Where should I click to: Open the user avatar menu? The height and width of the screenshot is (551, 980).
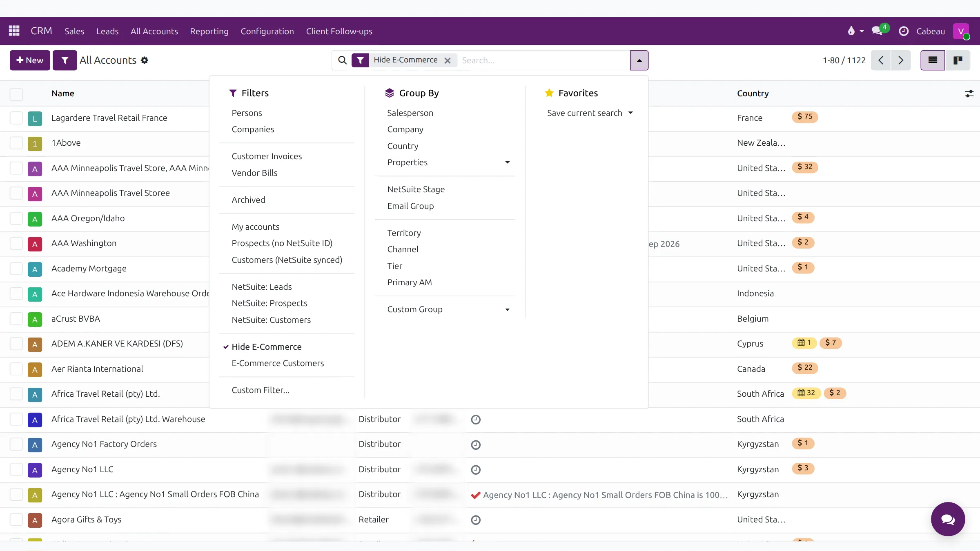click(961, 31)
